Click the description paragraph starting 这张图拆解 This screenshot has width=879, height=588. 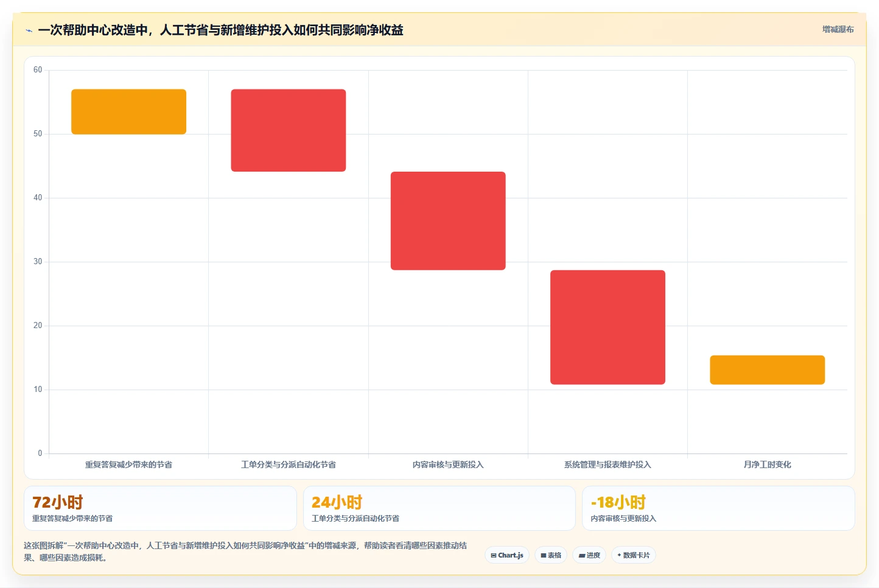245,551
